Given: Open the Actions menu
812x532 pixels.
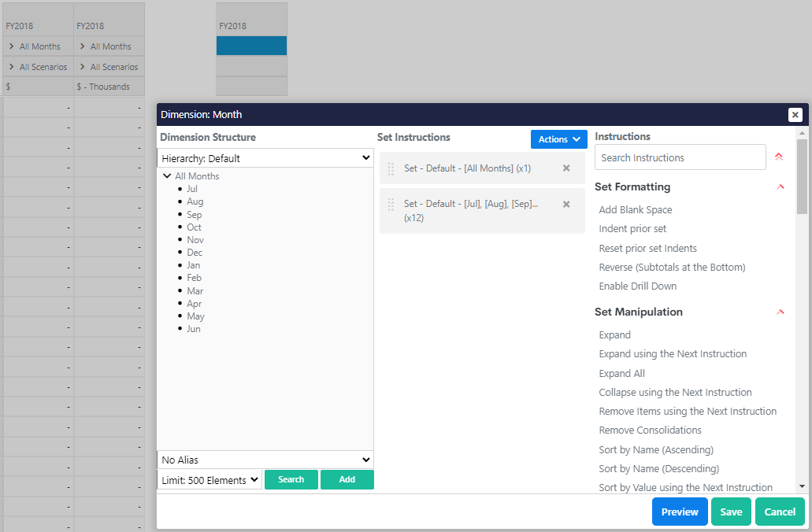Looking at the screenshot, I should tap(559, 139).
